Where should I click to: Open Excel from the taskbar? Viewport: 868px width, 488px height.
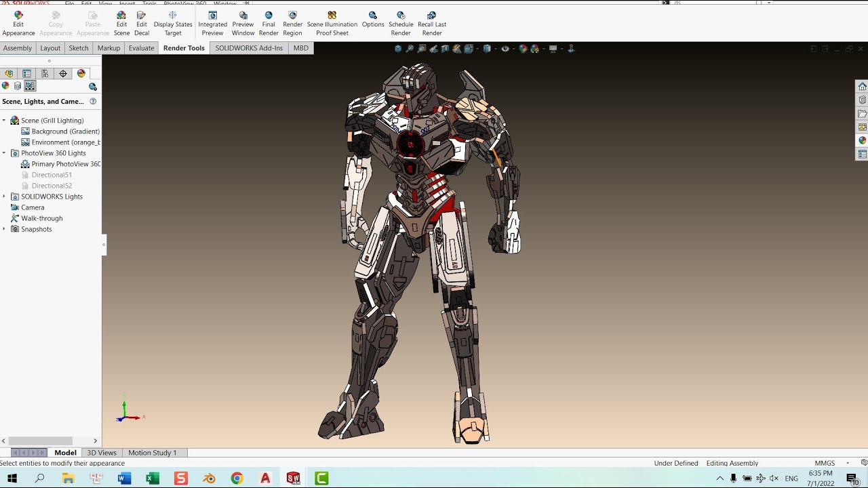pyautogui.click(x=153, y=479)
